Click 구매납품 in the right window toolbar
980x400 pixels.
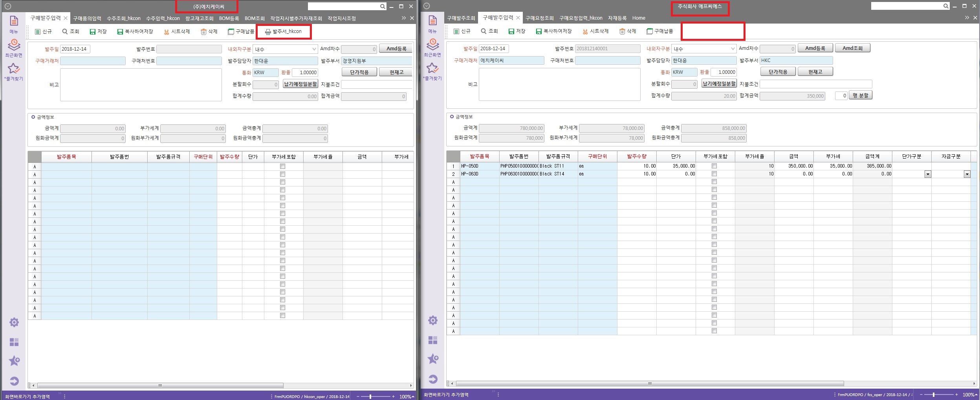tap(660, 31)
